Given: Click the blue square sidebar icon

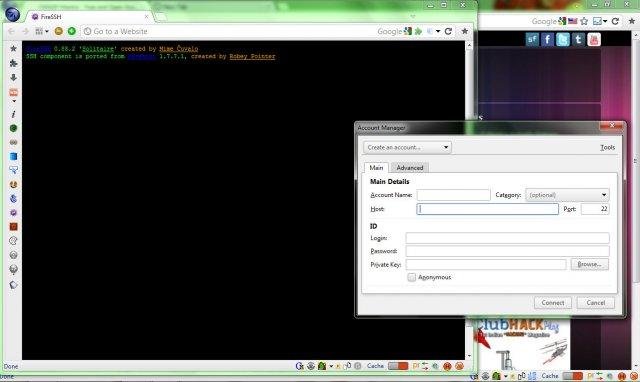Looking at the screenshot, I should pos(13,156).
